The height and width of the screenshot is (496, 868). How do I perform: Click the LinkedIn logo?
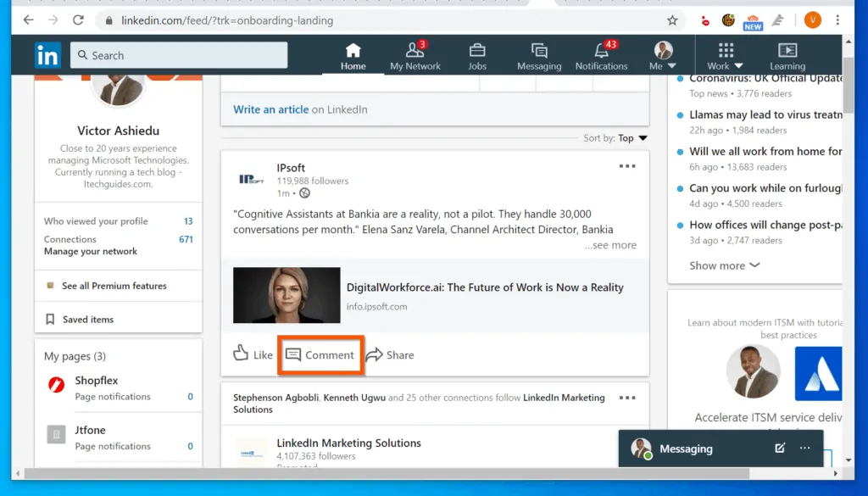point(47,54)
